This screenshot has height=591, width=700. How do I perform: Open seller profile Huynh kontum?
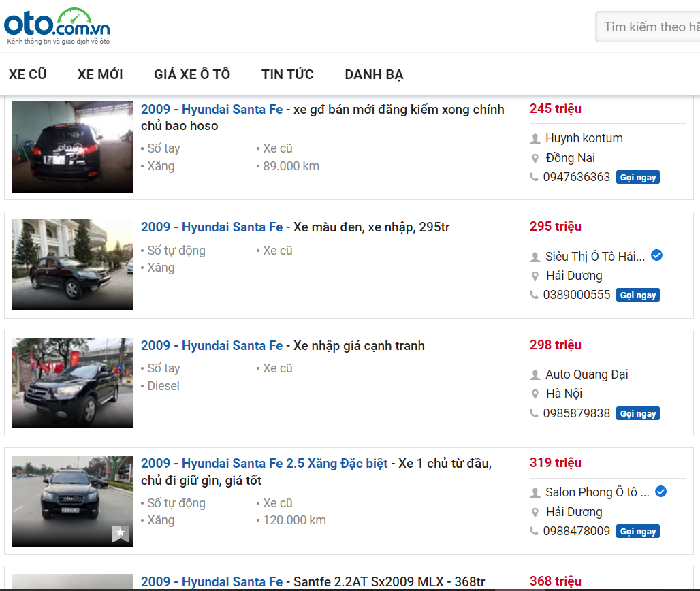(584, 138)
